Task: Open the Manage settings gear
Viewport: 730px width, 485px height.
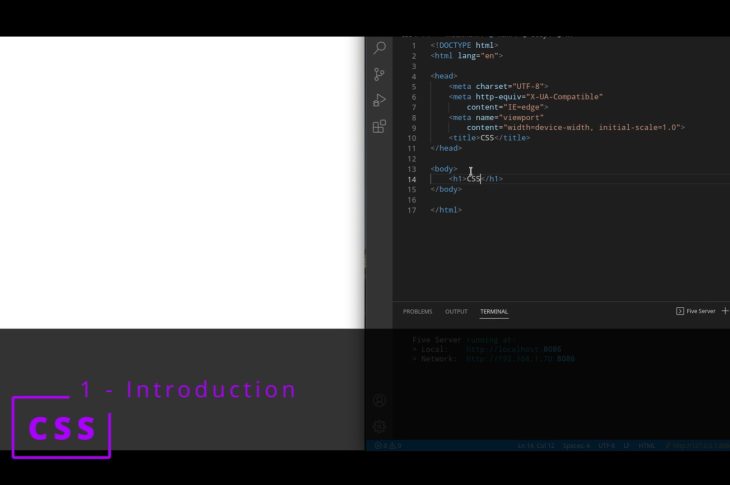Action: point(379,427)
